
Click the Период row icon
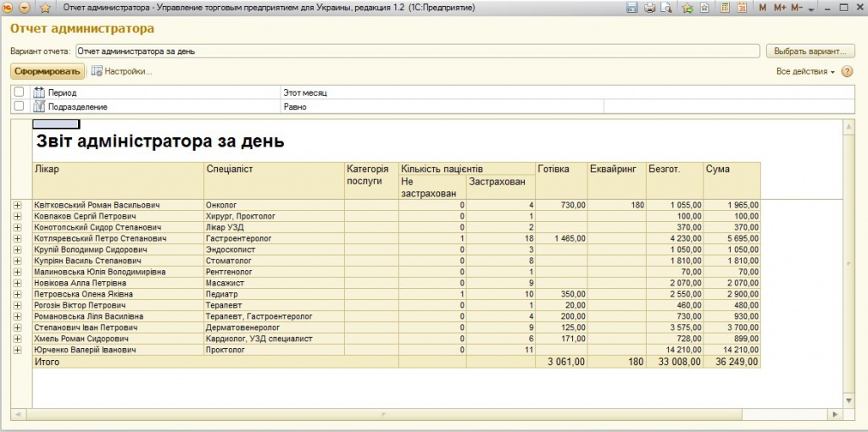39,92
